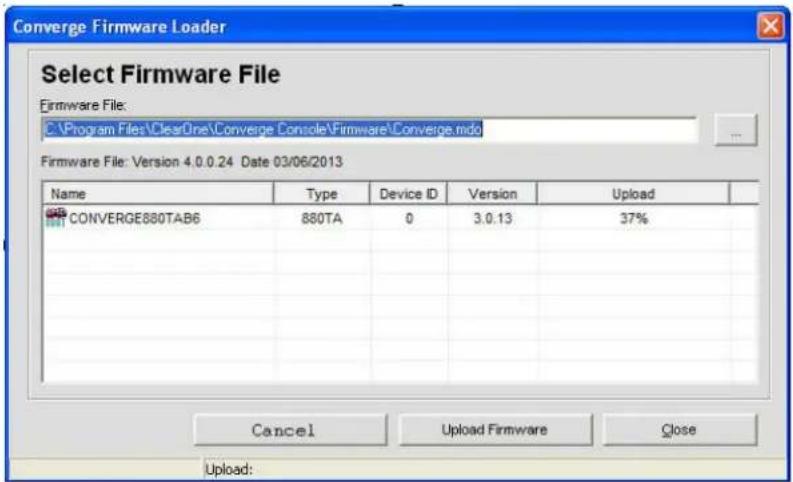Click the 880TA type cell

pyautogui.click(x=322, y=218)
